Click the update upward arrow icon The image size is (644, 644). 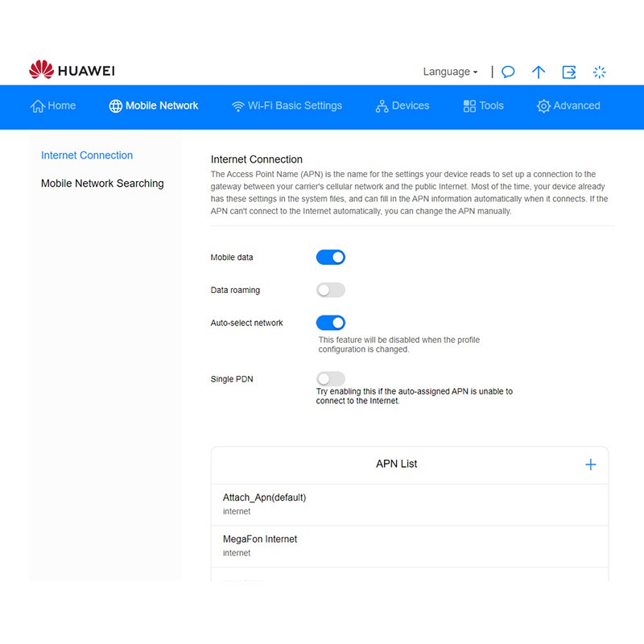pos(539,72)
